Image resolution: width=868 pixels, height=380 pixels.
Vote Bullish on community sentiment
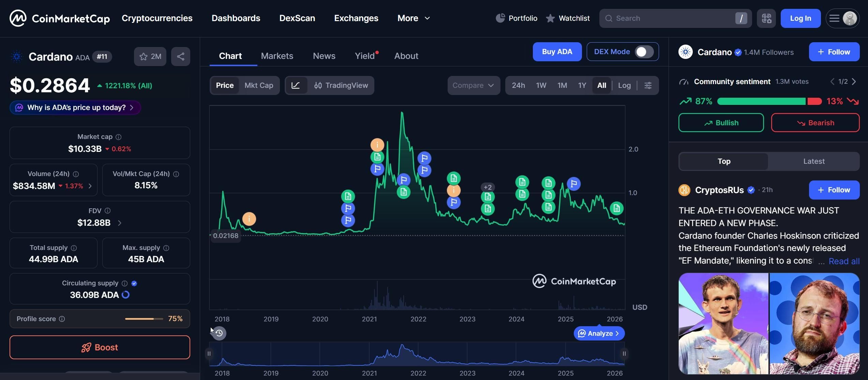click(721, 123)
